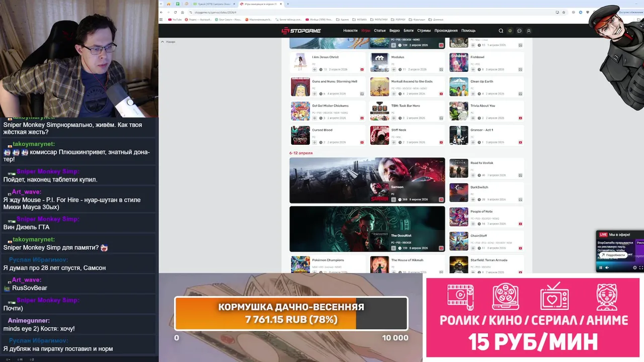Viewport: 644px width, 362px height.
Task: Open YouTube icon on Morkull Ascend to the Gods
Action: click(x=441, y=94)
